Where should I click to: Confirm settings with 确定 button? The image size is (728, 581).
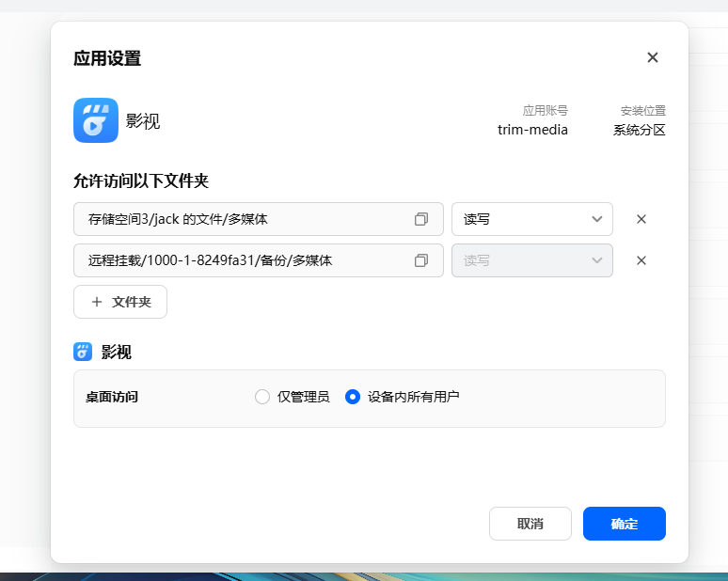[625, 524]
